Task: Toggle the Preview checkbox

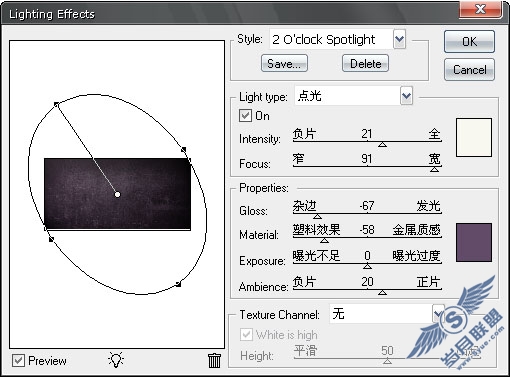Action: coord(18,361)
